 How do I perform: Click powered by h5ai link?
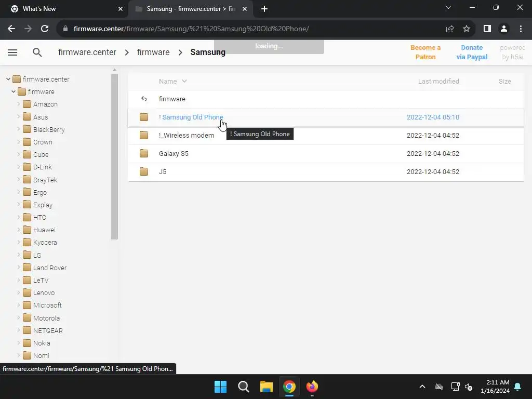coord(513,52)
